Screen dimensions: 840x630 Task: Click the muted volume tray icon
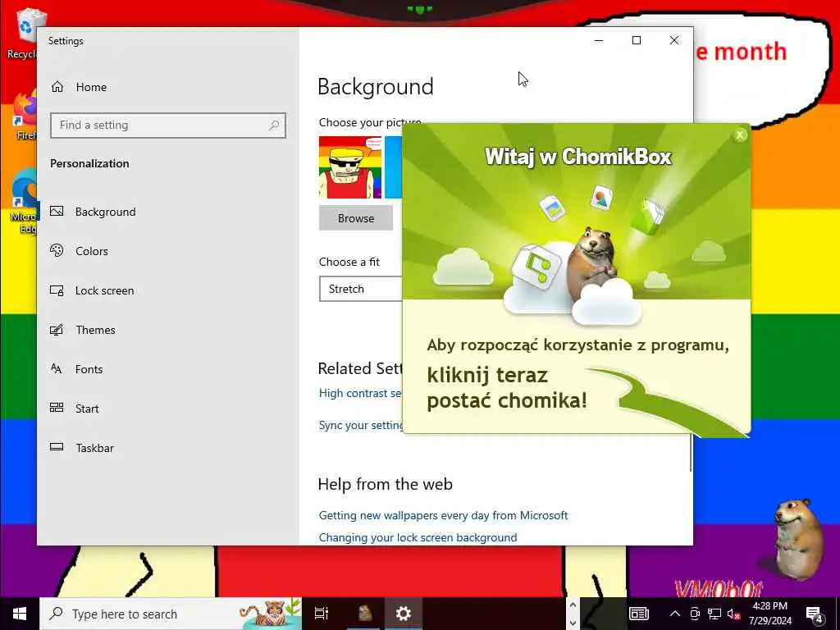point(733,614)
